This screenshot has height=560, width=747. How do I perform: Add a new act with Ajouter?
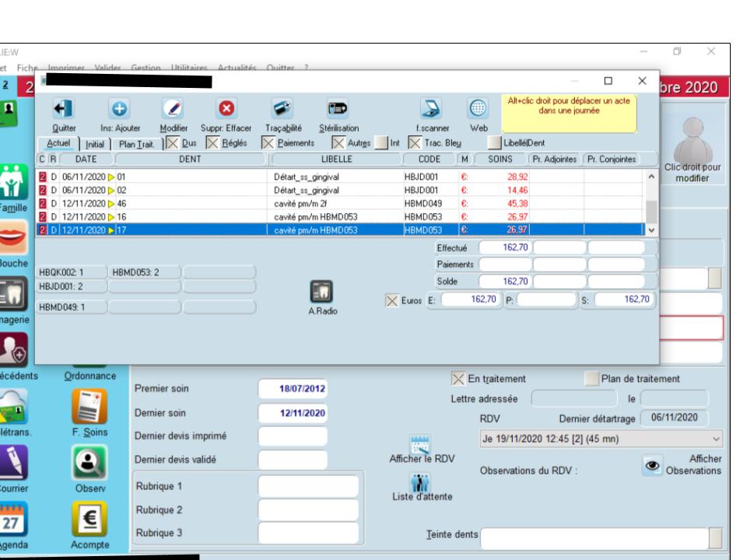pos(121,109)
